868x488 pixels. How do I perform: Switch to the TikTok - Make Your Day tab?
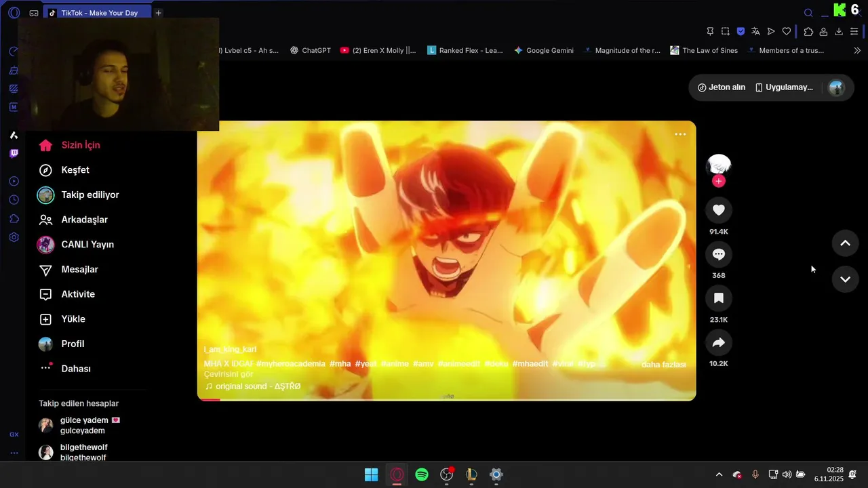[x=98, y=13]
